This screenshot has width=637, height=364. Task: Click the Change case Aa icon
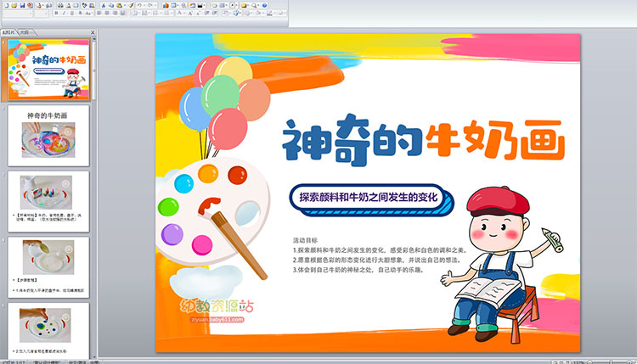(x=87, y=13)
